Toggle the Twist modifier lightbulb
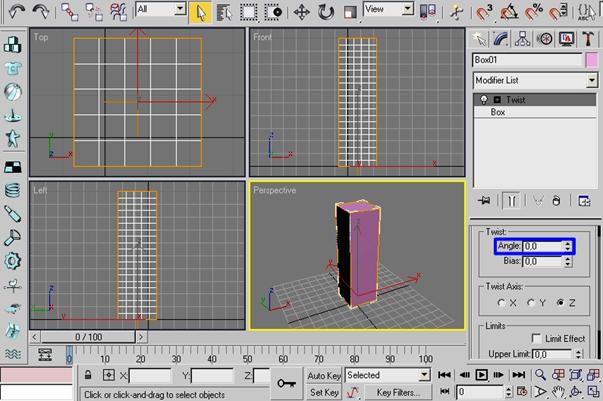 (x=483, y=100)
